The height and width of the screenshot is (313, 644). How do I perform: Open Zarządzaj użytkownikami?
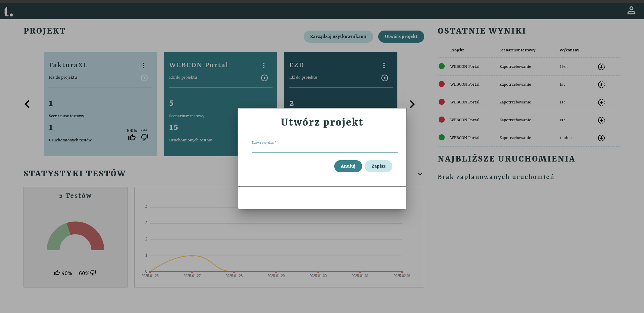pos(338,37)
